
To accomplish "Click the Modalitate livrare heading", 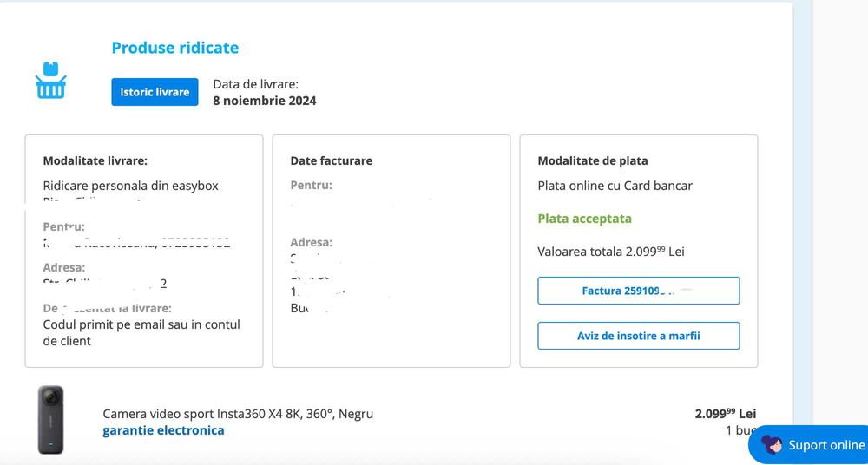I will (x=95, y=160).
